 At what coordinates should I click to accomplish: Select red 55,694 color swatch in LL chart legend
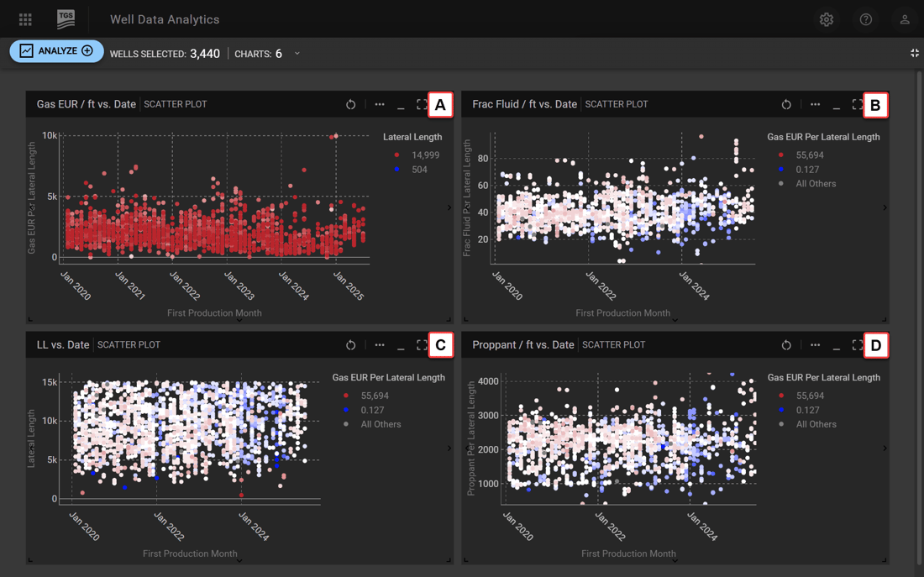tap(347, 396)
